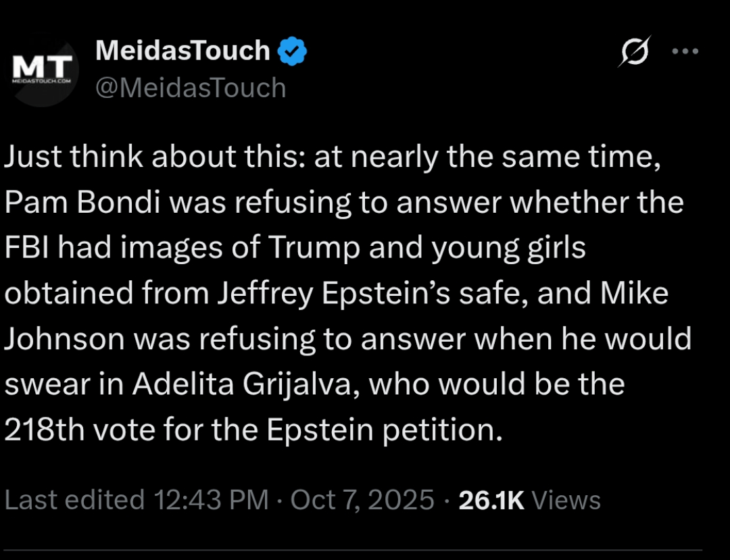Image resolution: width=730 pixels, height=560 pixels.
Task: Open the three-dot more options menu
Action: tap(684, 52)
